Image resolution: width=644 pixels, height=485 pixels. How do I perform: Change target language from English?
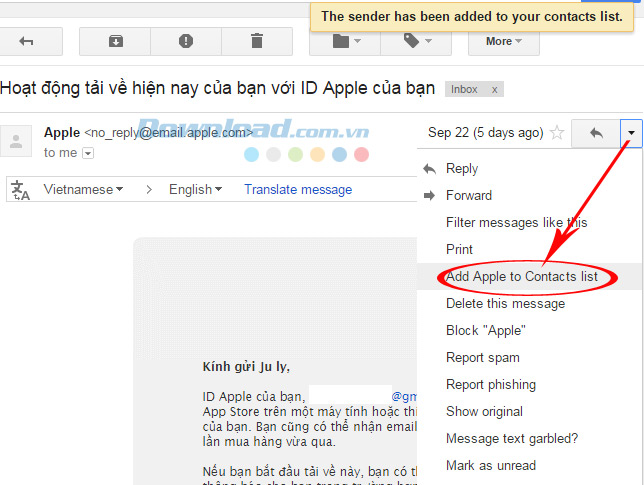196,189
